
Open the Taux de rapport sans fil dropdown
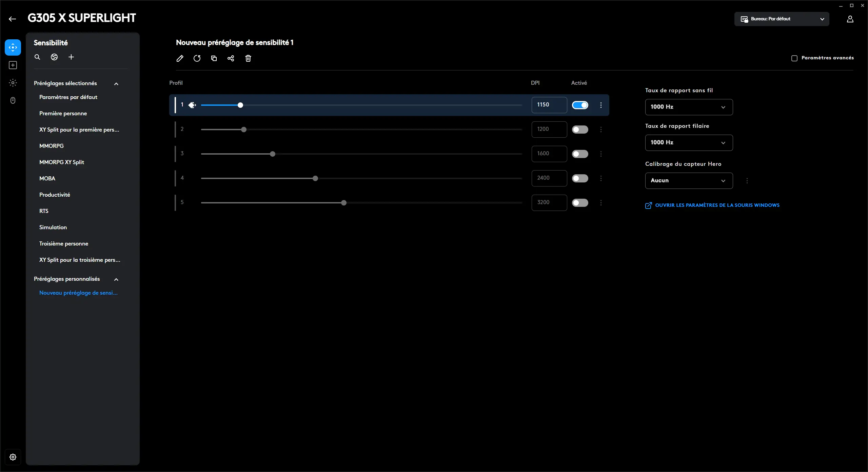[x=689, y=107]
